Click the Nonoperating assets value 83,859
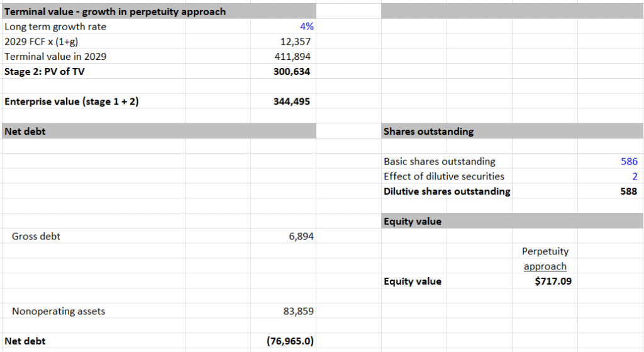This screenshot has height=352, width=644. point(284,311)
